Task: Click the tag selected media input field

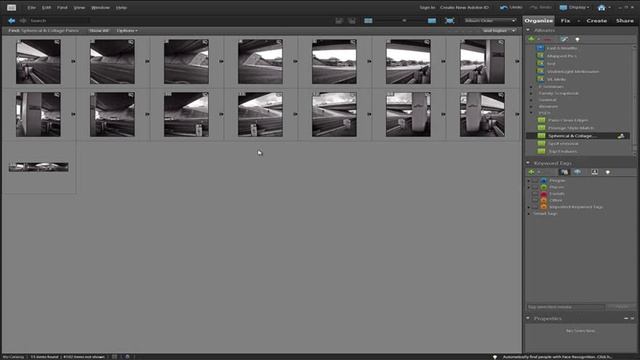Action: pyautogui.click(x=566, y=307)
